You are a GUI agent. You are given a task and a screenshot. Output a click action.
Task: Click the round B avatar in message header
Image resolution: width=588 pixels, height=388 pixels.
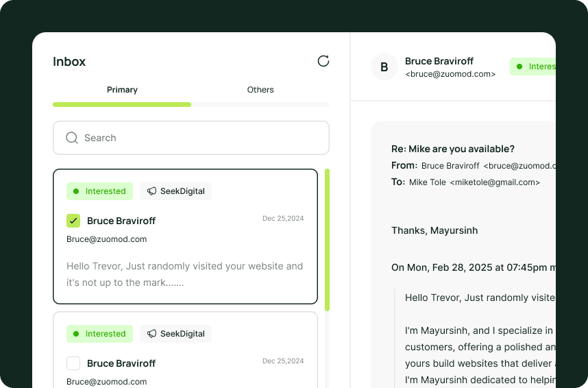384,66
